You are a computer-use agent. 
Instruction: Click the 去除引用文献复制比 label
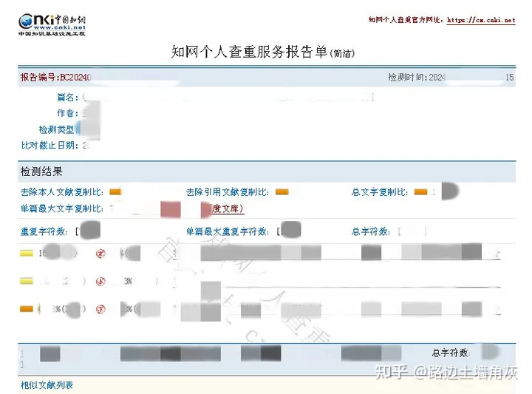click(x=228, y=192)
